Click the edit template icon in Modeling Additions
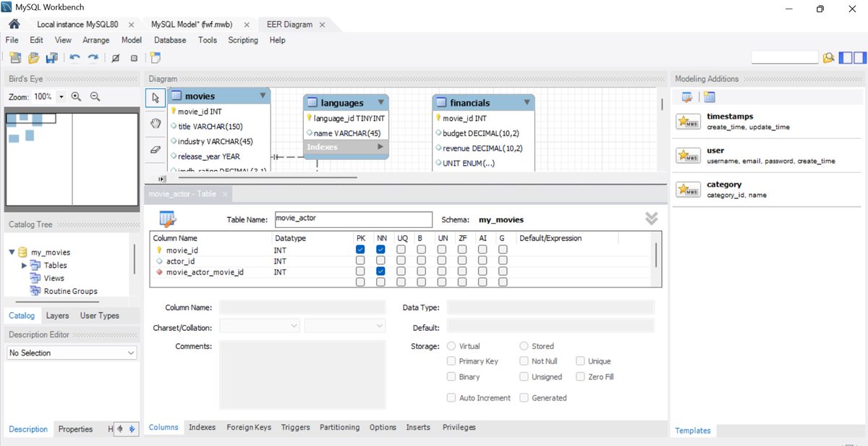868x446 pixels. coord(688,97)
